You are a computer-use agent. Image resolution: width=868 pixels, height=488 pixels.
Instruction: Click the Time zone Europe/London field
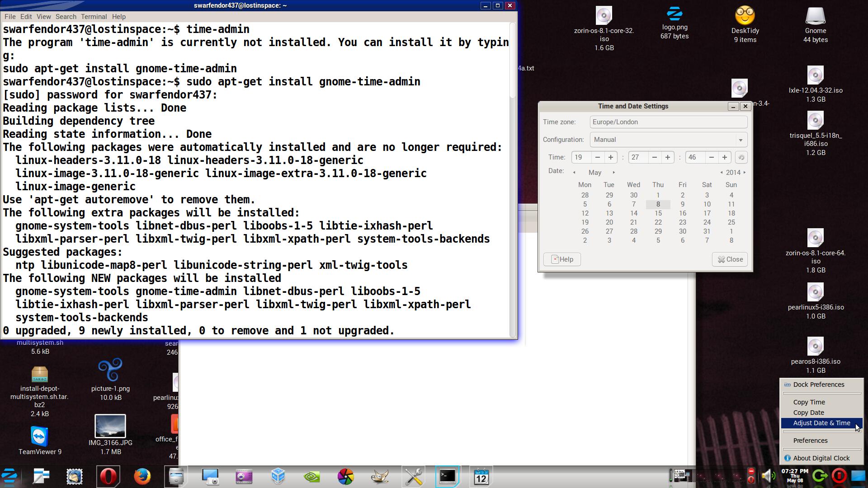(x=668, y=122)
